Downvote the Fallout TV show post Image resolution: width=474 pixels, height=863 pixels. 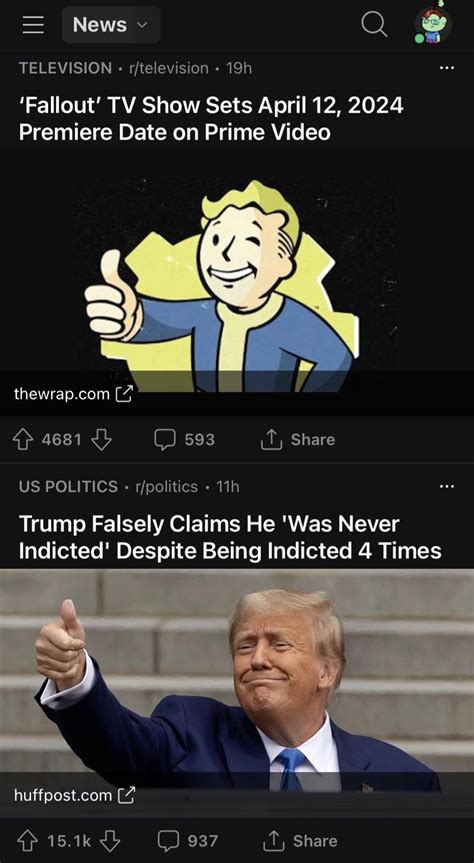pyautogui.click(x=101, y=440)
